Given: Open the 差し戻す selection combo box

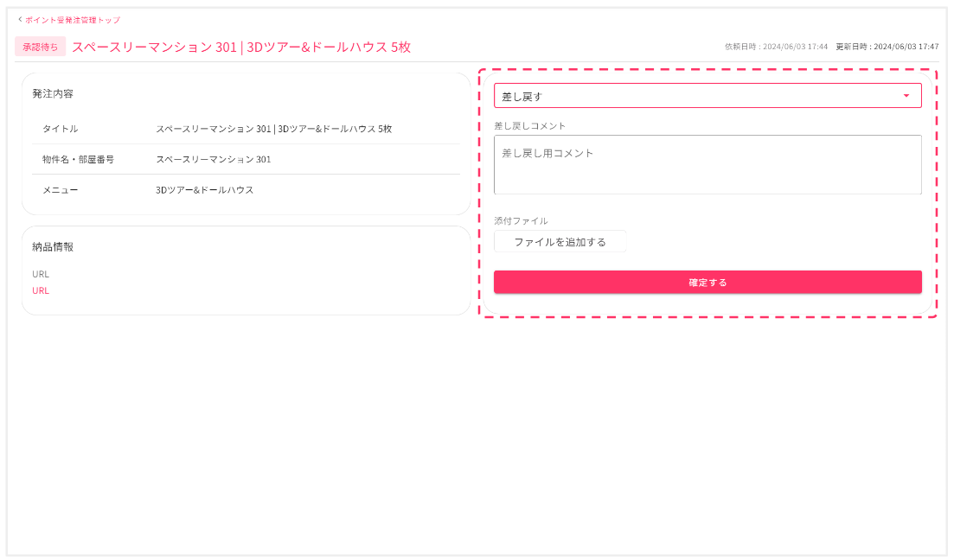Looking at the screenshot, I should (x=707, y=96).
